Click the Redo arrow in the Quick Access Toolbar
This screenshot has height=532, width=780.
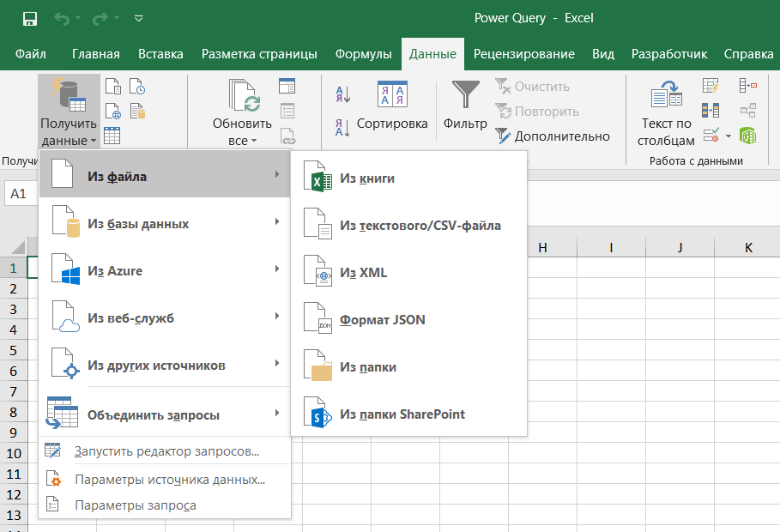[100, 18]
